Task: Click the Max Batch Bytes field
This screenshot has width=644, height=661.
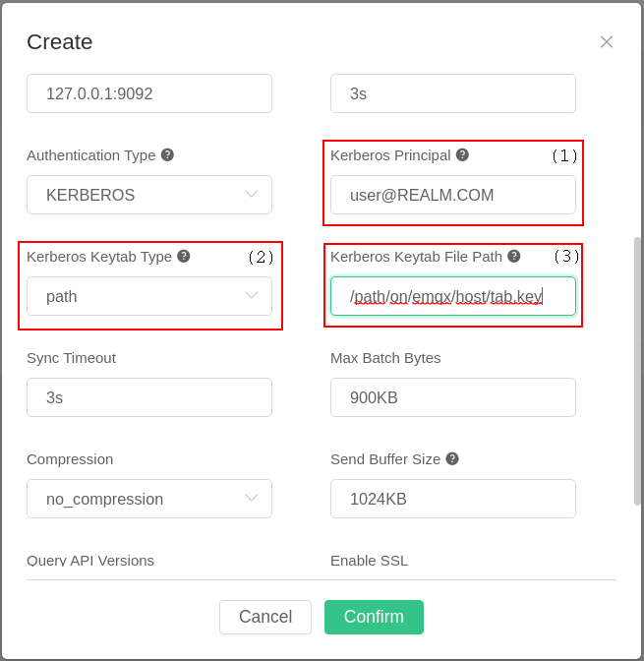Action: tap(453, 397)
